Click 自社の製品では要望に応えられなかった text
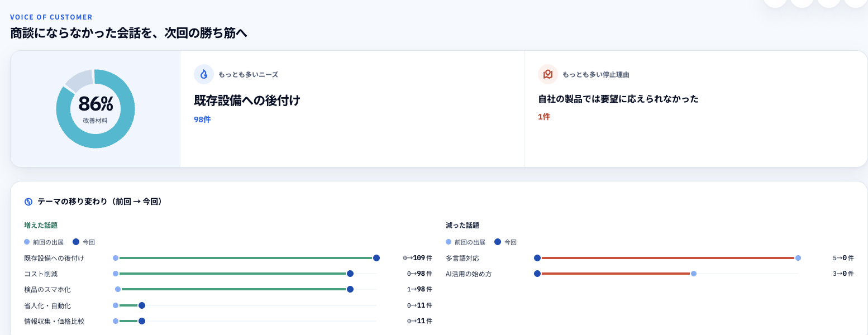 pyautogui.click(x=618, y=99)
